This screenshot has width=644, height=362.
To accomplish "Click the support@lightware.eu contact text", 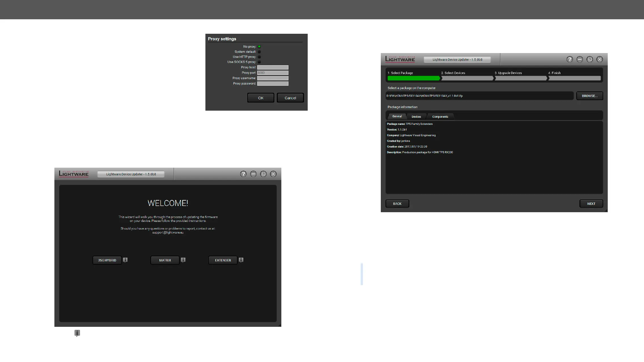I will tap(168, 232).
